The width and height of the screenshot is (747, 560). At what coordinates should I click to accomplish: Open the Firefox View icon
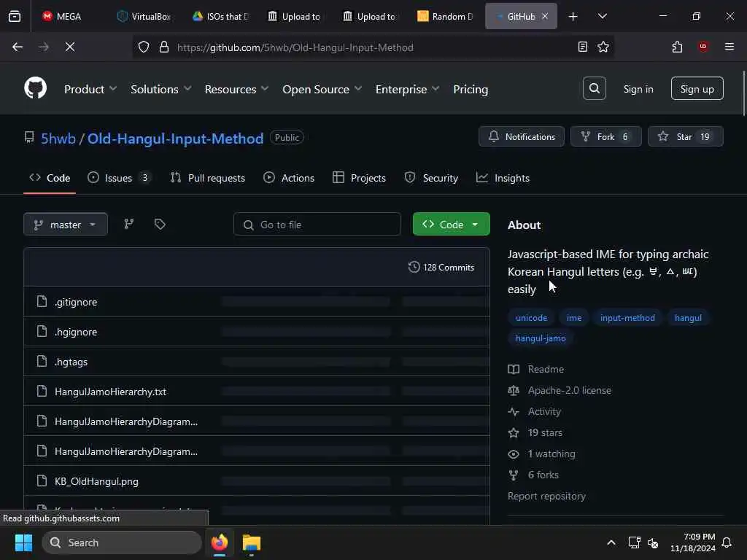coord(15,16)
